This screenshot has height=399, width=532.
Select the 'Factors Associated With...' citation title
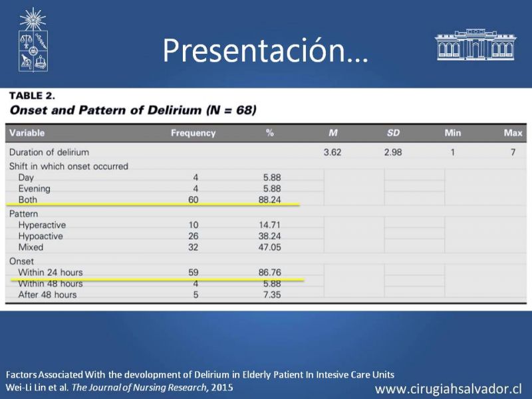pos(200,375)
